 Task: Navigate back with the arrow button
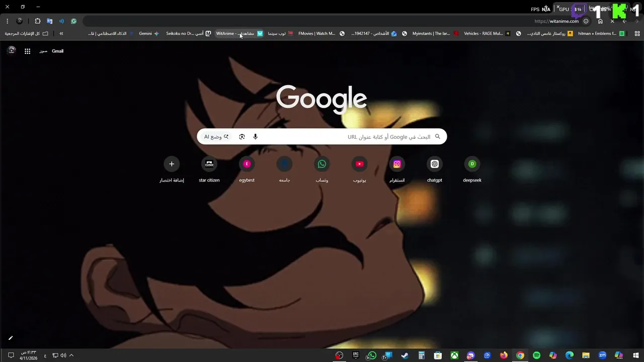(624, 21)
